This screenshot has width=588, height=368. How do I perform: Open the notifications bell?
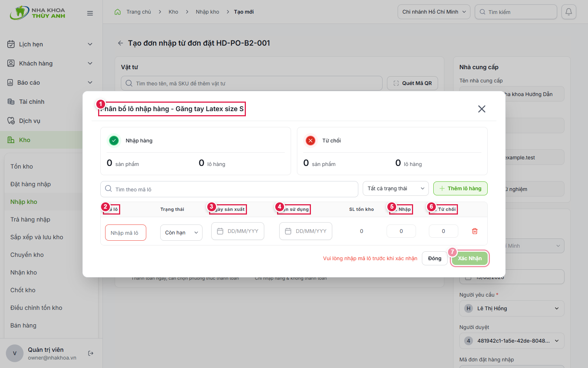(569, 12)
